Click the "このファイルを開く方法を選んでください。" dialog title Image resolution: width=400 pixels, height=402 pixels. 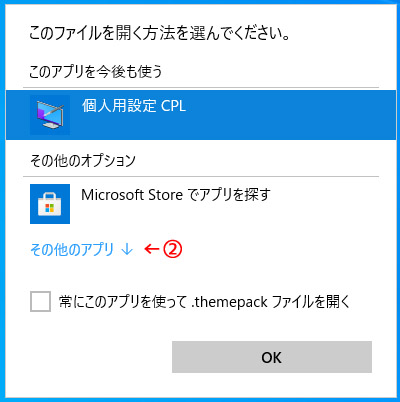pos(159,33)
